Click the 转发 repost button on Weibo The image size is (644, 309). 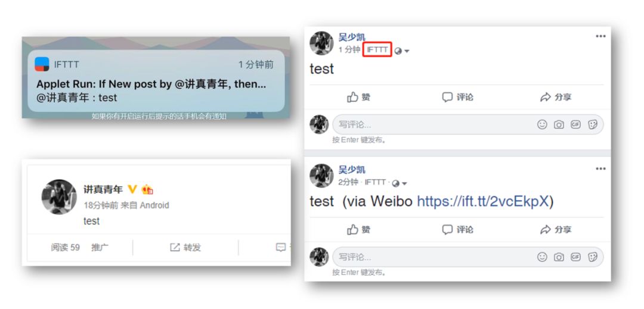tap(185, 247)
